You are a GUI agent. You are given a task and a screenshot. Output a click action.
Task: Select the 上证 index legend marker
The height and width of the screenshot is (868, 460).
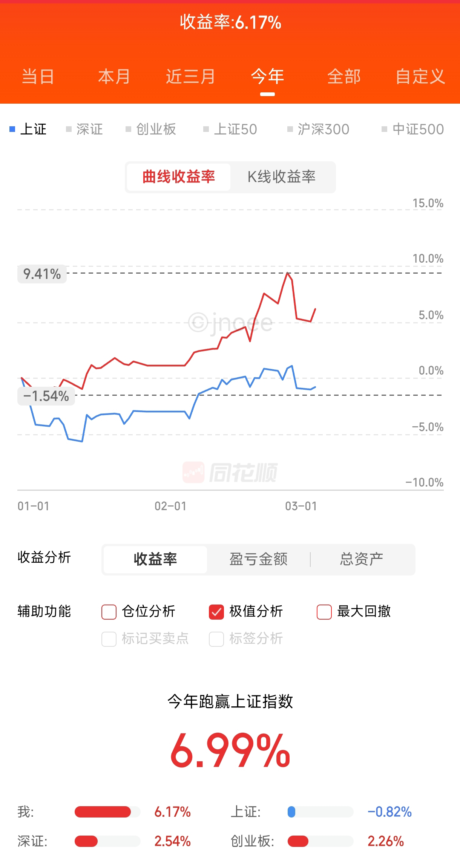pyautogui.click(x=12, y=129)
